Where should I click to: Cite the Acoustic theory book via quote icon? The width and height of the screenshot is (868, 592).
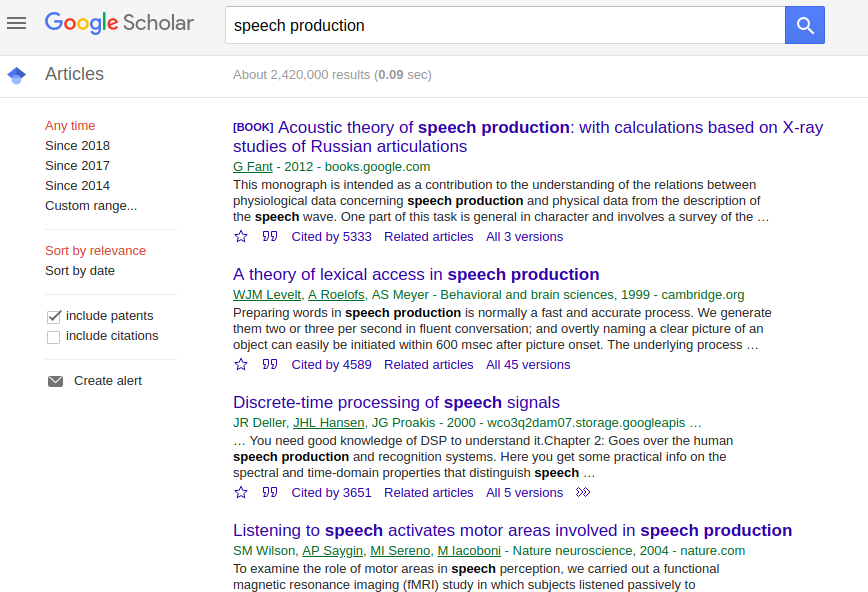[x=270, y=236]
